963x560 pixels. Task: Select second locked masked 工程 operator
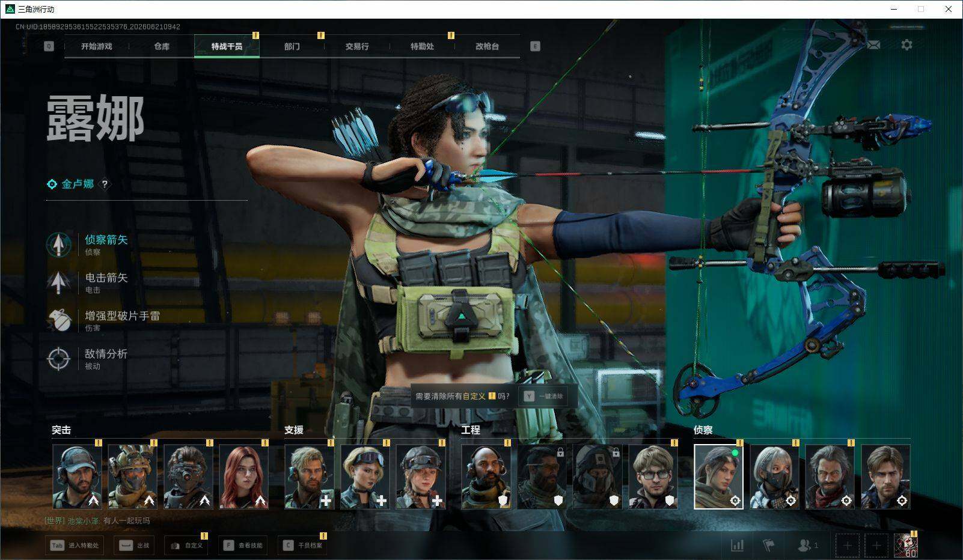(x=598, y=476)
